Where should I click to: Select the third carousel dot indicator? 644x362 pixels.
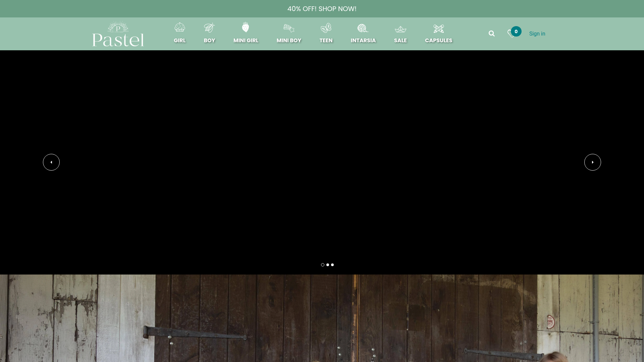[x=332, y=265]
